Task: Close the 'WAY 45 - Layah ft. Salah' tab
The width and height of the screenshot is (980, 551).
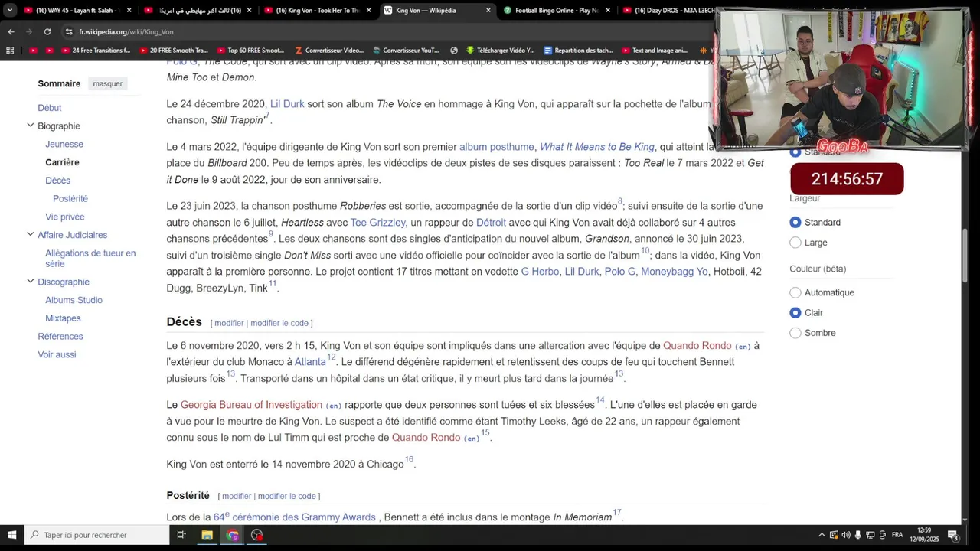Action: (129, 11)
